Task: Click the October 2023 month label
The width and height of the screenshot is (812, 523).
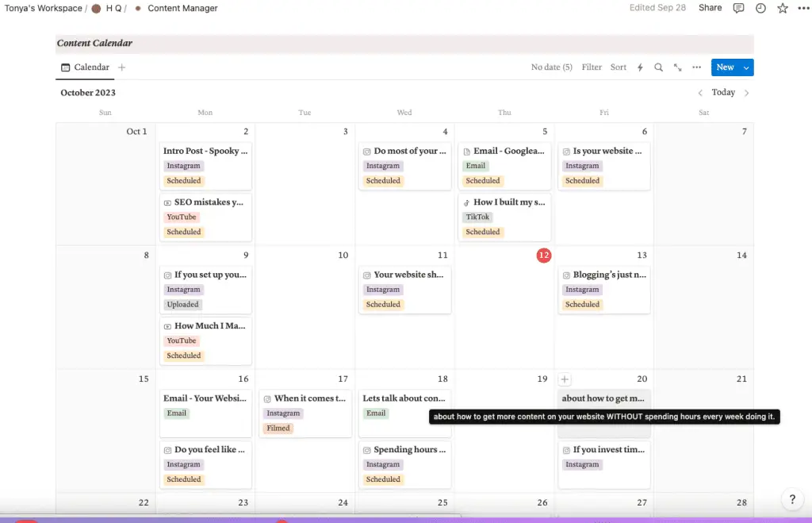Action: [88, 93]
